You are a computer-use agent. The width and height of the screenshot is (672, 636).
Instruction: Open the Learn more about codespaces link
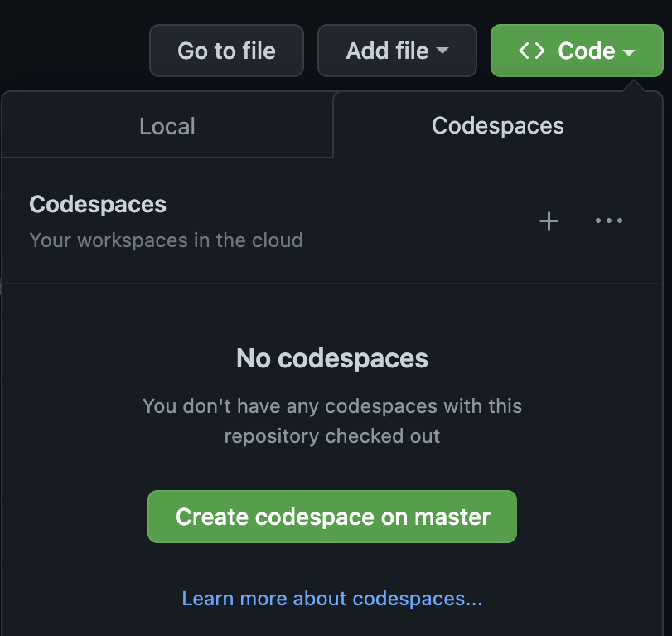[x=332, y=598]
